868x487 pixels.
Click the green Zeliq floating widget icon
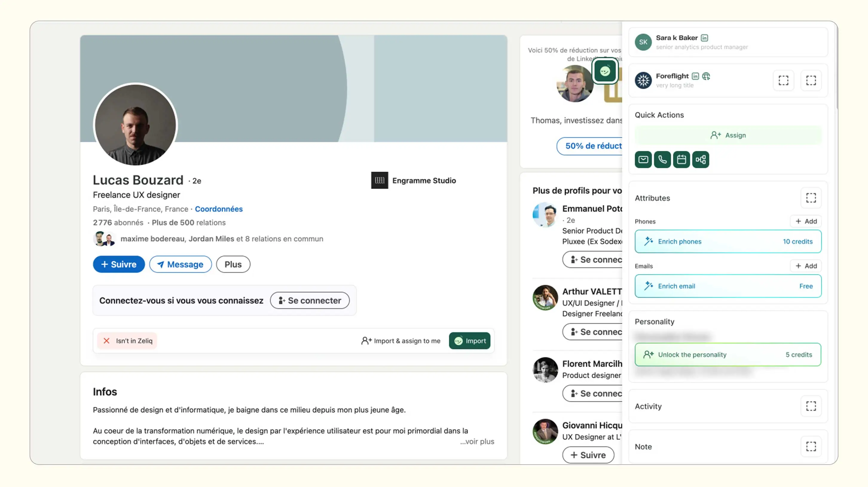click(x=605, y=71)
